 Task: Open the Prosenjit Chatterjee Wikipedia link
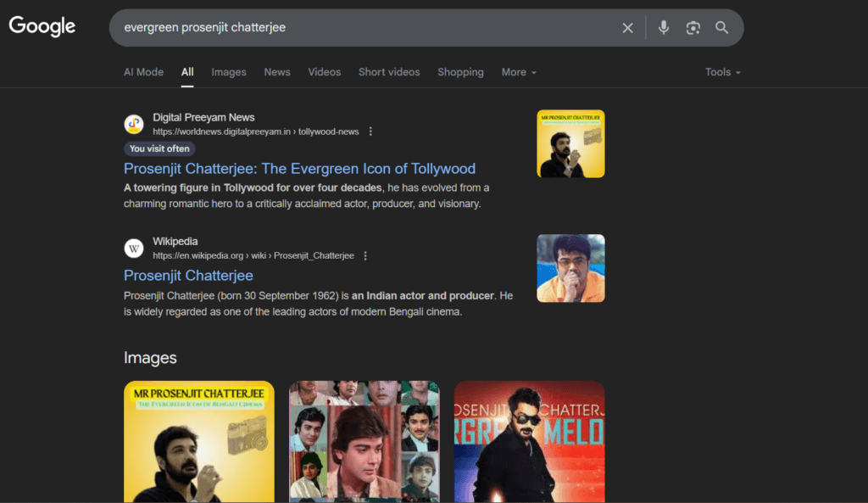tap(188, 276)
